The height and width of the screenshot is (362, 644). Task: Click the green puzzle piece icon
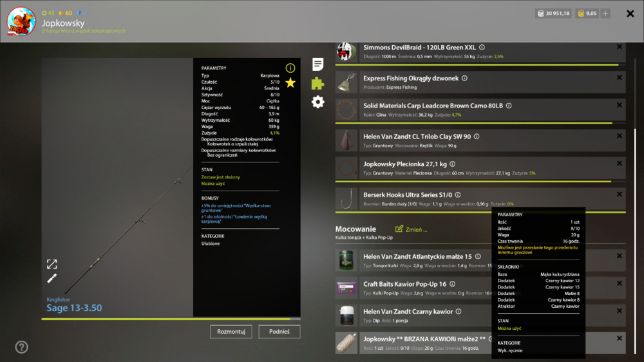click(317, 83)
